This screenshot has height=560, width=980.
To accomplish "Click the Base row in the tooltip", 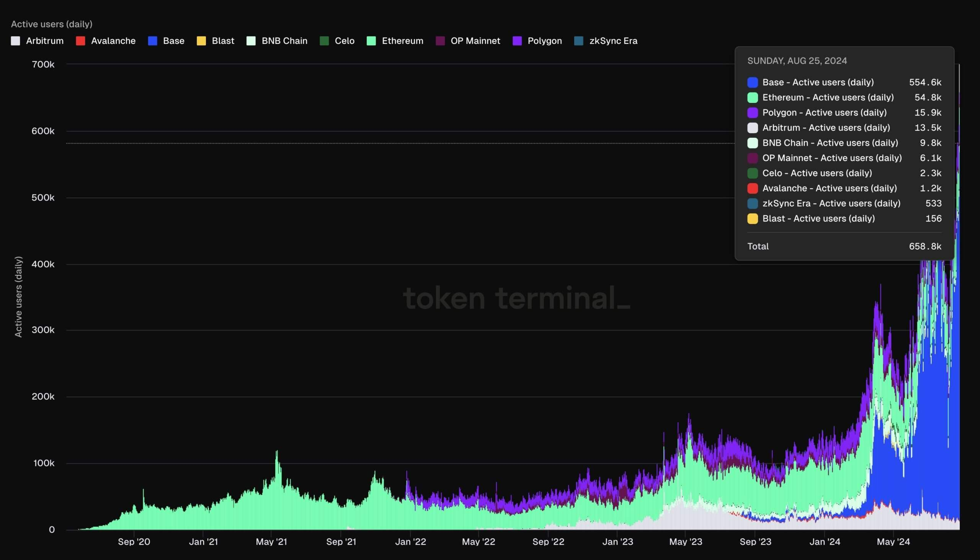I will [818, 82].
